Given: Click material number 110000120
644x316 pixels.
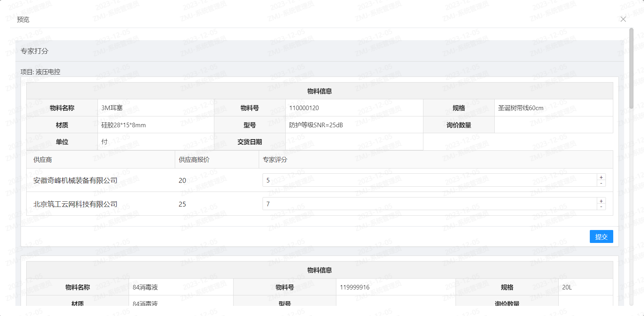Looking at the screenshot, I should (304, 108).
